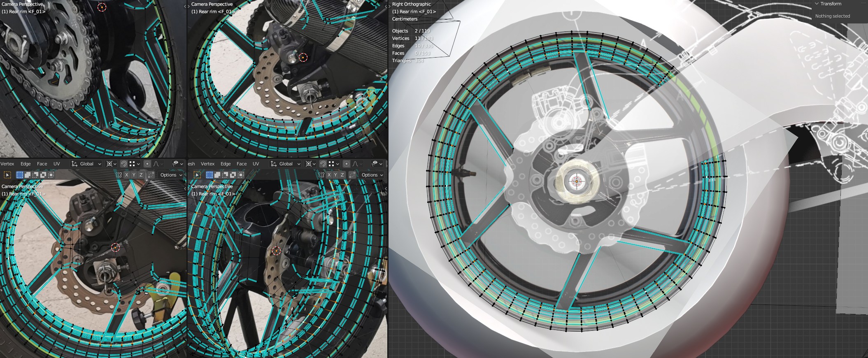868x358 pixels.
Task: Open Face menu in left viewport header
Action: pos(42,164)
